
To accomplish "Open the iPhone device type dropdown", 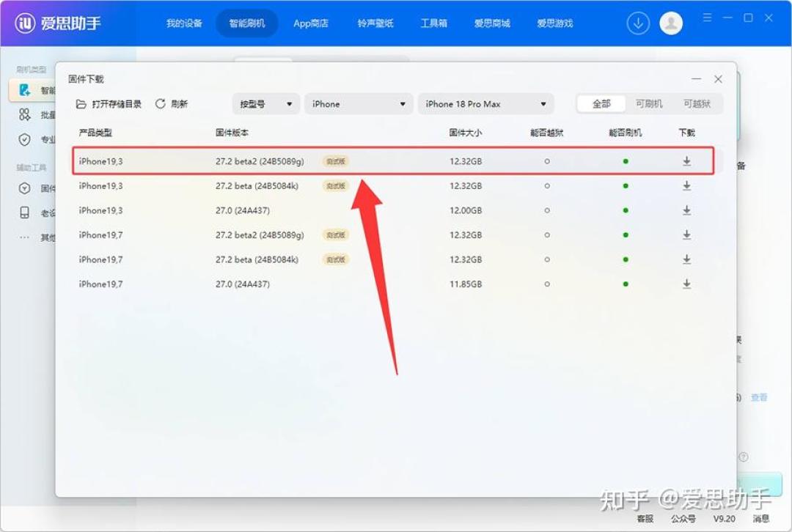I will [x=359, y=104].
